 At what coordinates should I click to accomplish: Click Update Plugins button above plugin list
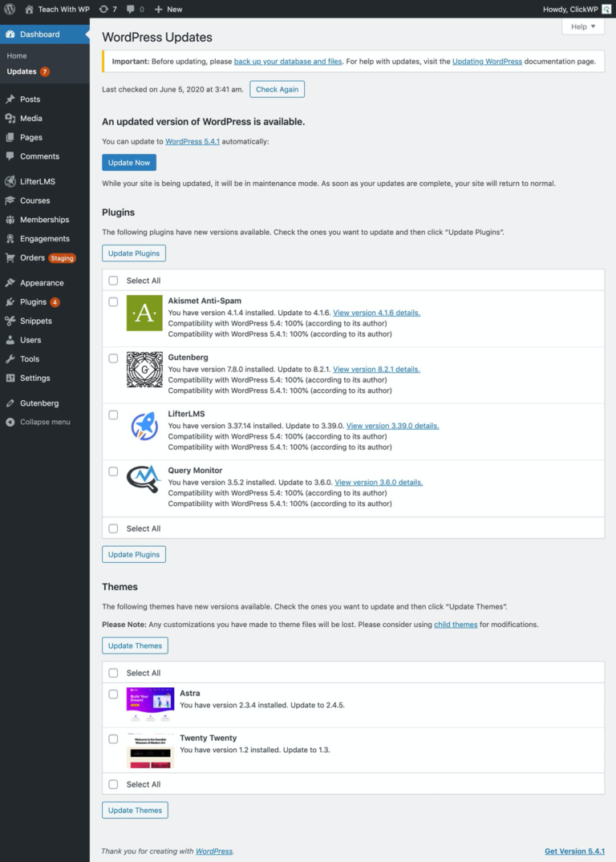(x=134, y=253)
